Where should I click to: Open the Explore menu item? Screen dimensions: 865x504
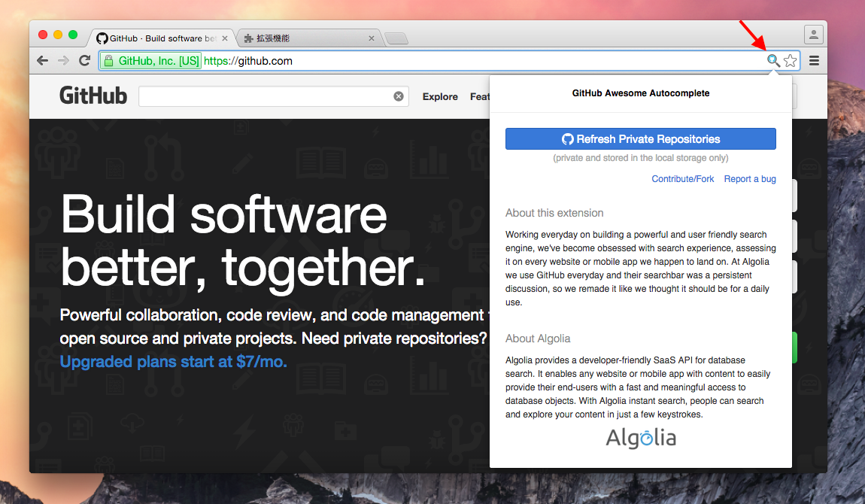point(440,96)
